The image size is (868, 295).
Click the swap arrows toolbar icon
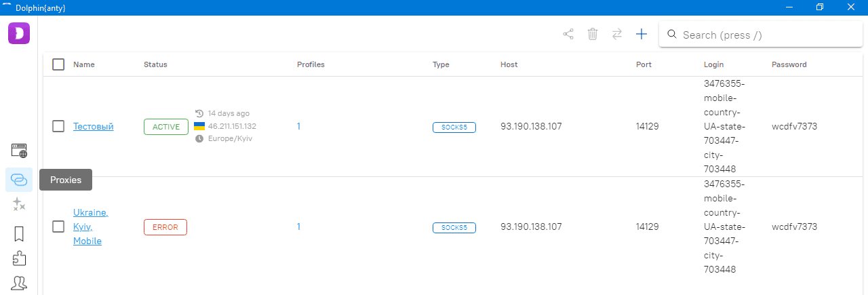pyautogui.click(x=617, y=34)
